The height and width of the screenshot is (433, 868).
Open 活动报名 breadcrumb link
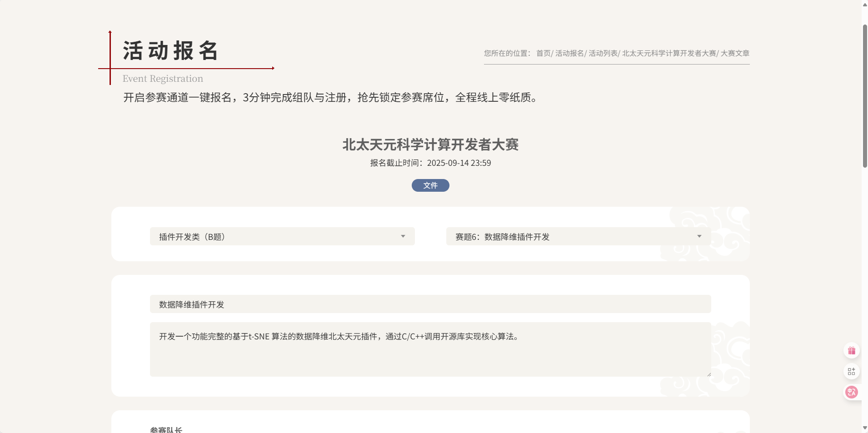pos(569,53)
